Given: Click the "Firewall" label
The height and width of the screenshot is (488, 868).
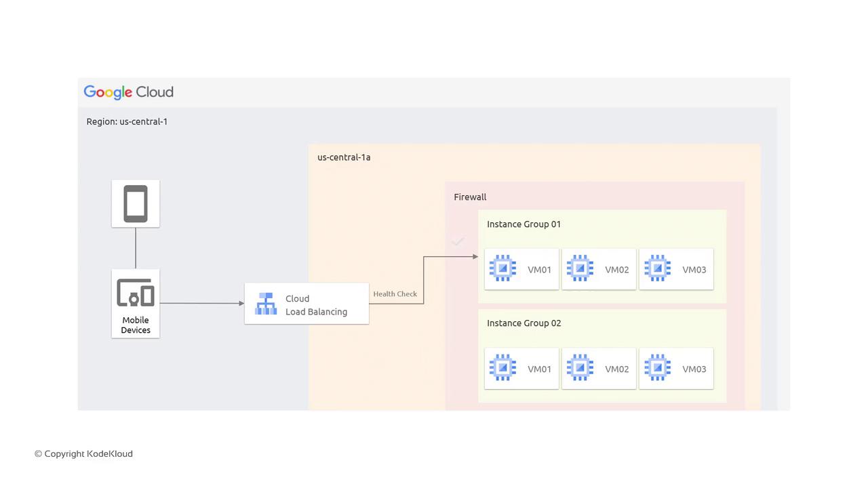Looking at the screenshot, I should tap(470, 197).
